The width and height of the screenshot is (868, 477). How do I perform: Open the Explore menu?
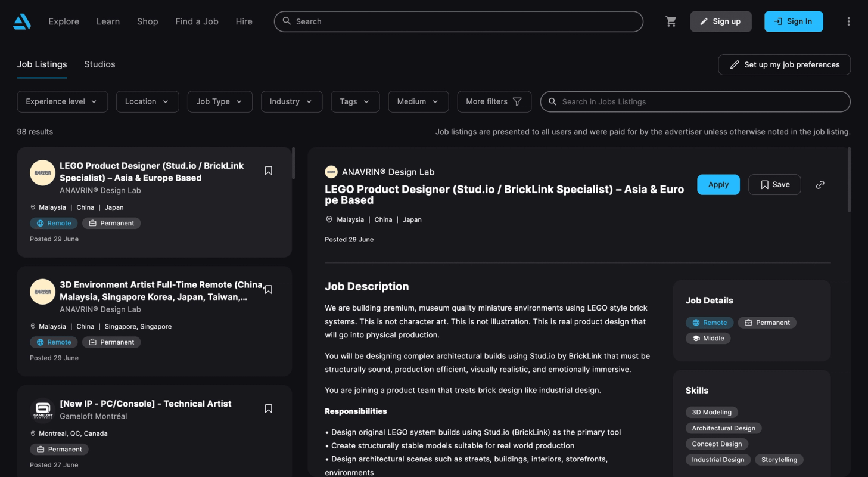(x=64, y=21)
